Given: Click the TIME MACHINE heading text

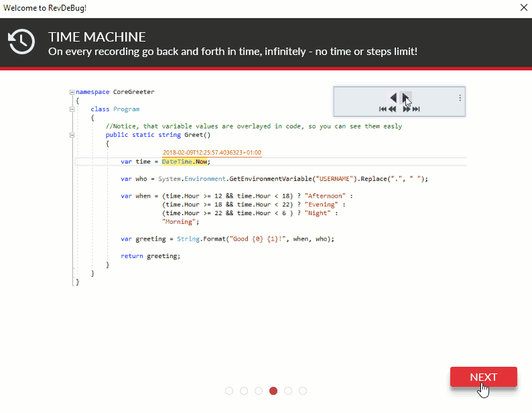Looking at the screenshot, I should [x=97, y=37].
